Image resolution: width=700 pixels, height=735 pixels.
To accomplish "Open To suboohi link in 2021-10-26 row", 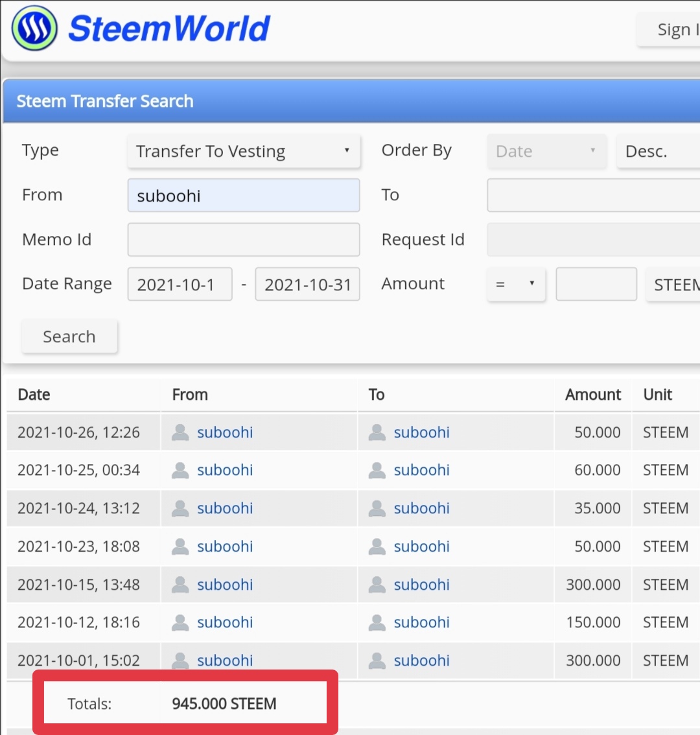I will 421,432.
